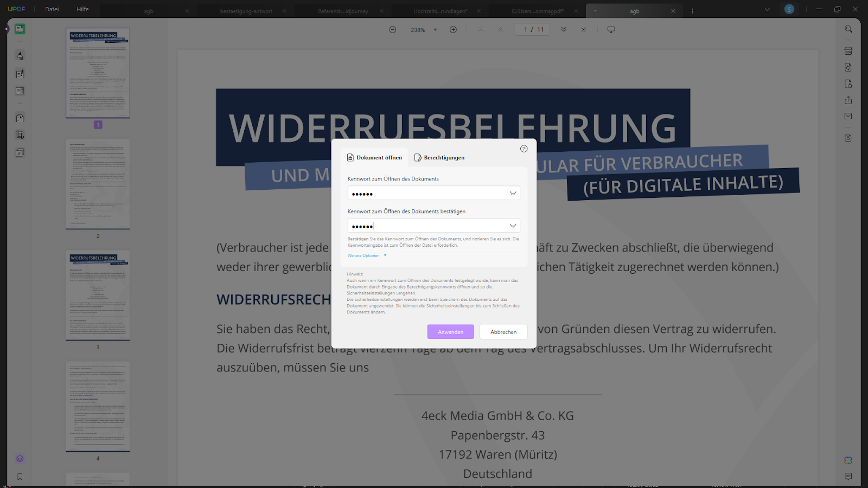
Task: Open the UPDF AI assistant icon
Action: pos(848,460)
